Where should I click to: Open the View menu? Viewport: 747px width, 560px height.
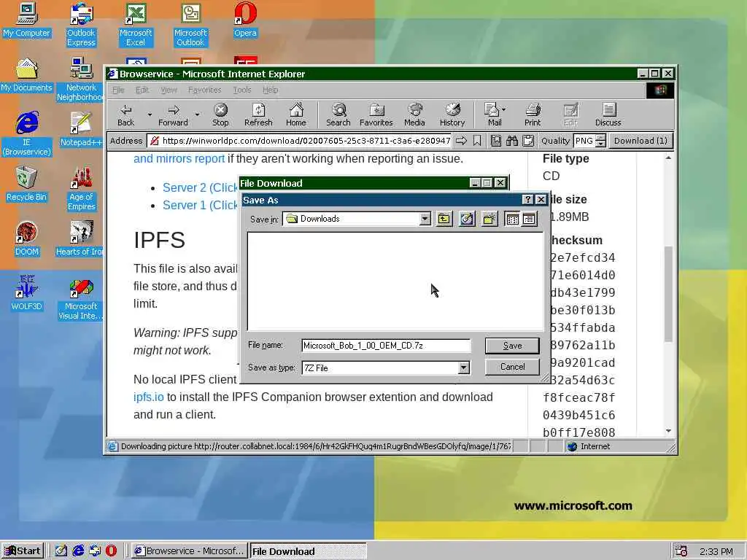169,90
